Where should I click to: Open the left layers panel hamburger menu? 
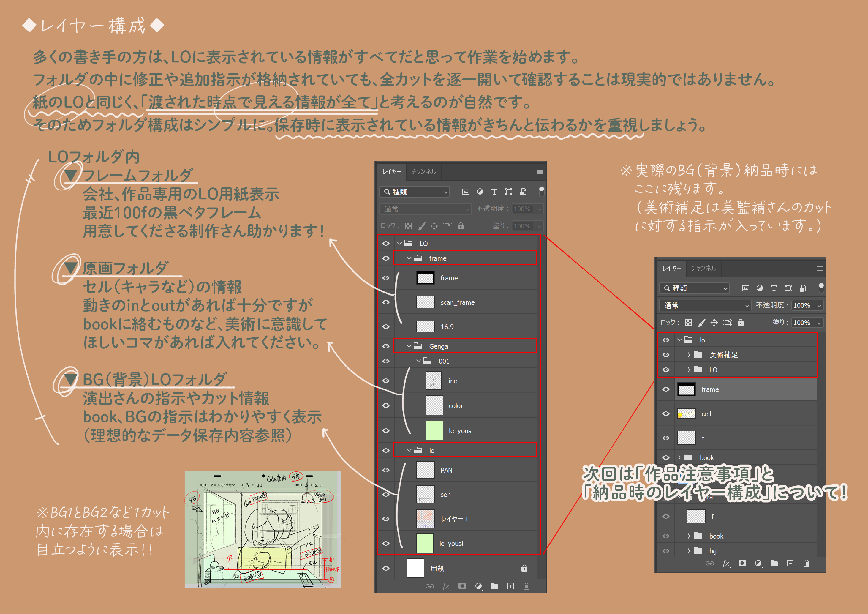540,172
